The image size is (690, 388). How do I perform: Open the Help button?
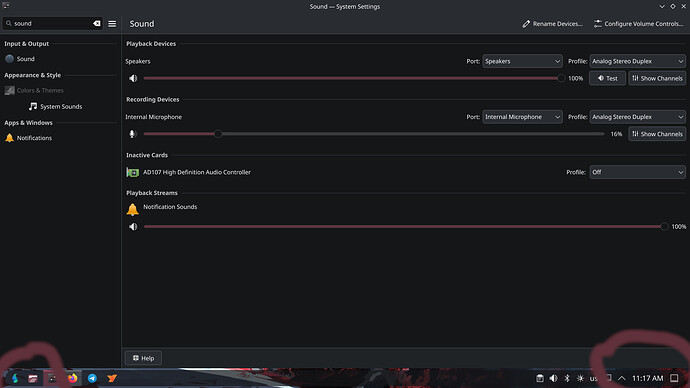(143, 358)
